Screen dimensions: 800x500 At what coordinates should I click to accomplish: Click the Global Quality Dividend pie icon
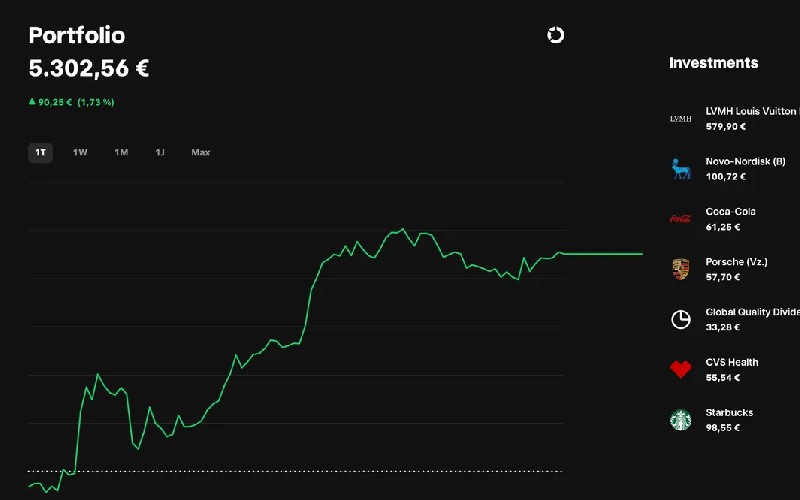681,319
